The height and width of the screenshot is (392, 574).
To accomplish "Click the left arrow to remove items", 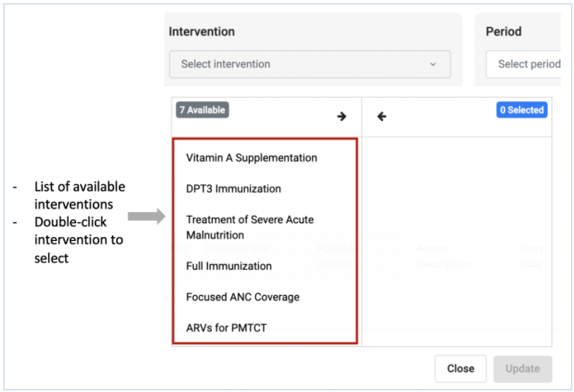I will click(382, 116).
